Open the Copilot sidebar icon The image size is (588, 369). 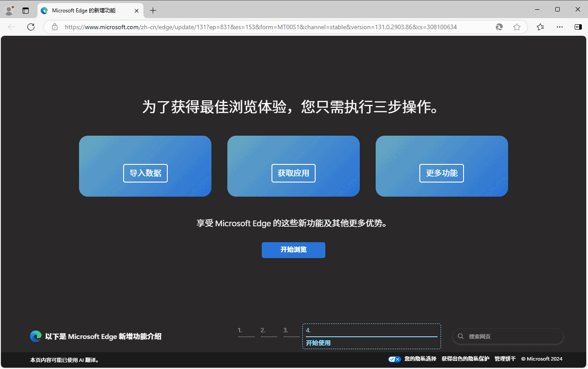click(x=578, y=27)
